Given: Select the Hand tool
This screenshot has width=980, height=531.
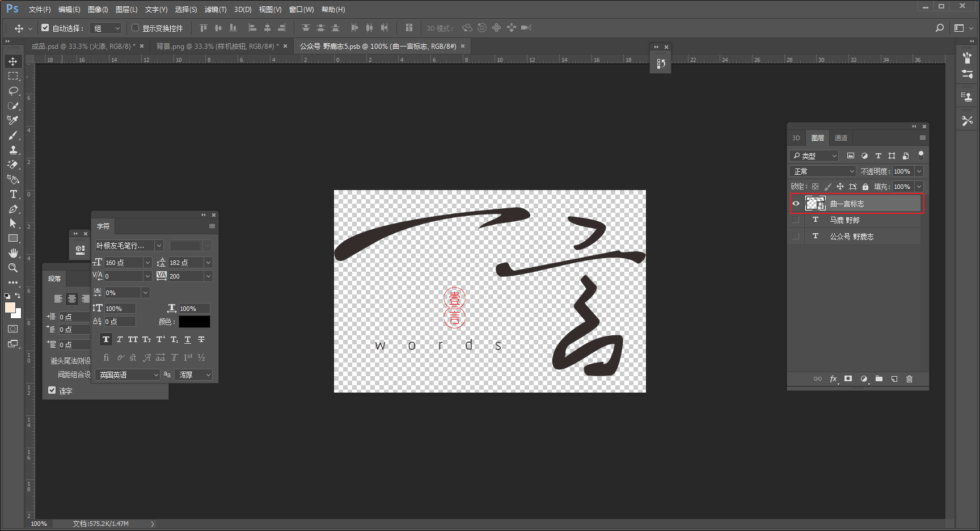Looking at the screenshot, I should pos(12,253).
